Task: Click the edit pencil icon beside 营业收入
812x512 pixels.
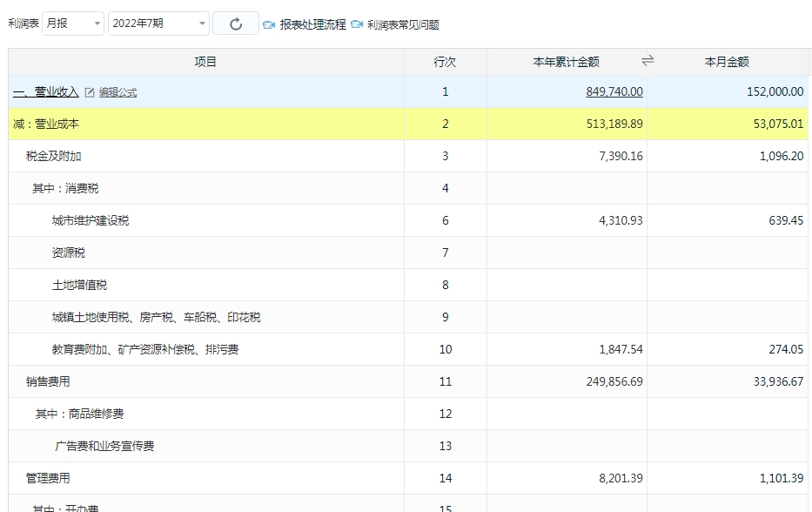Action: pyautogui.click(x=90, y=92)
